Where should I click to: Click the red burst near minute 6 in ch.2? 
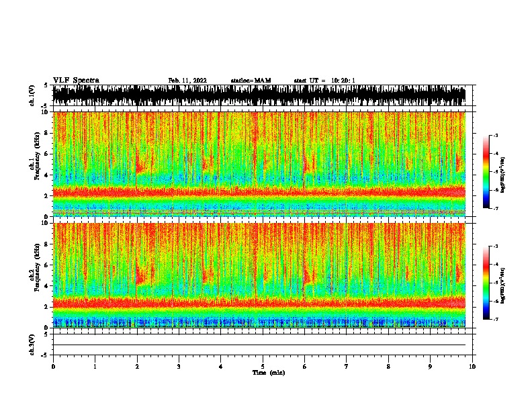[x=307, y=275]
